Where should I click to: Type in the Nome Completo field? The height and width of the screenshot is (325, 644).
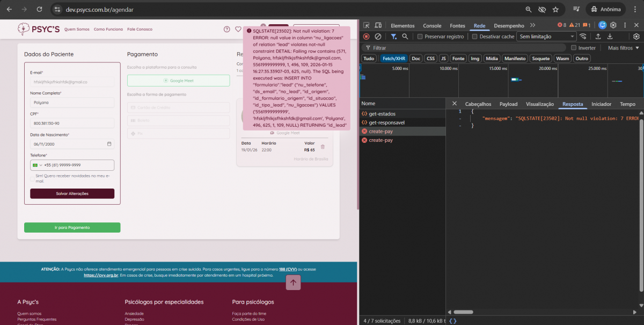[72, 102]
